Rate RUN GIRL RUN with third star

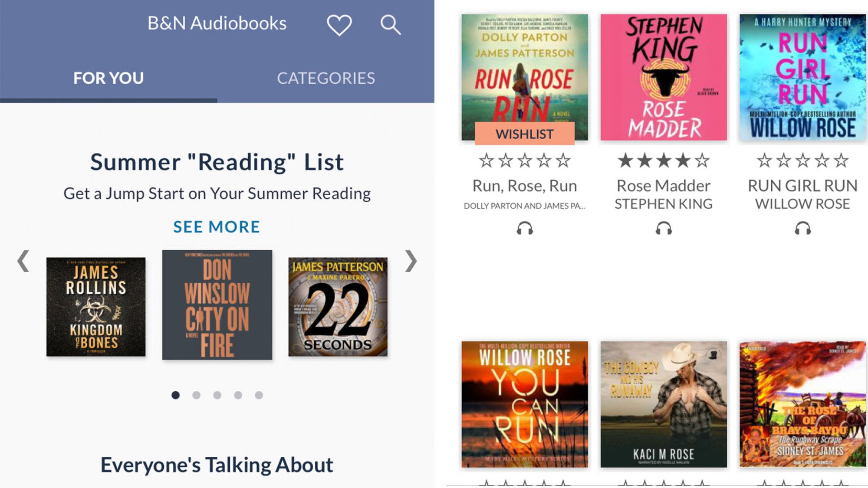click(x=802, y=161)
